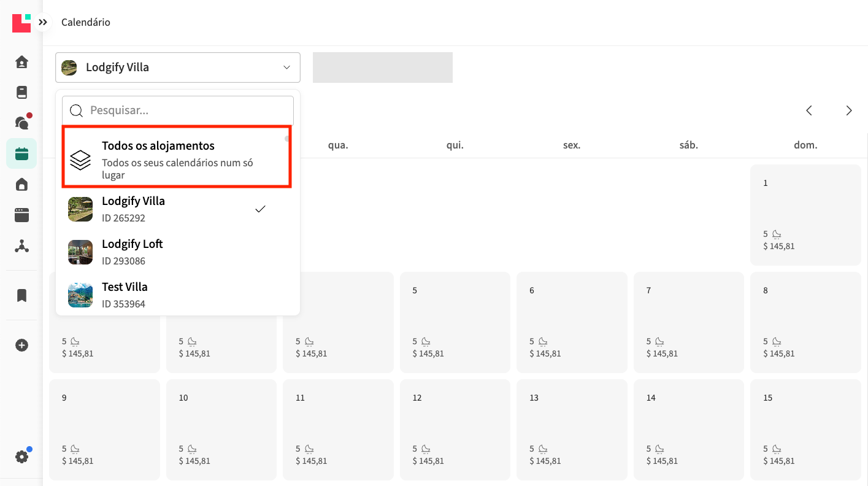Click the plus add icon in sidebar
The image size is (868, 486).
[21, 345]
